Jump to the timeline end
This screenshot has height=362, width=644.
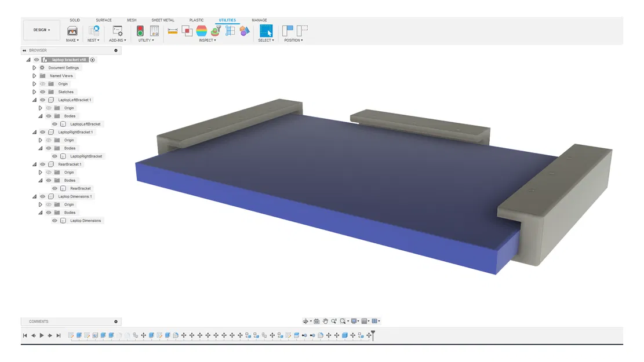[59, 335]
